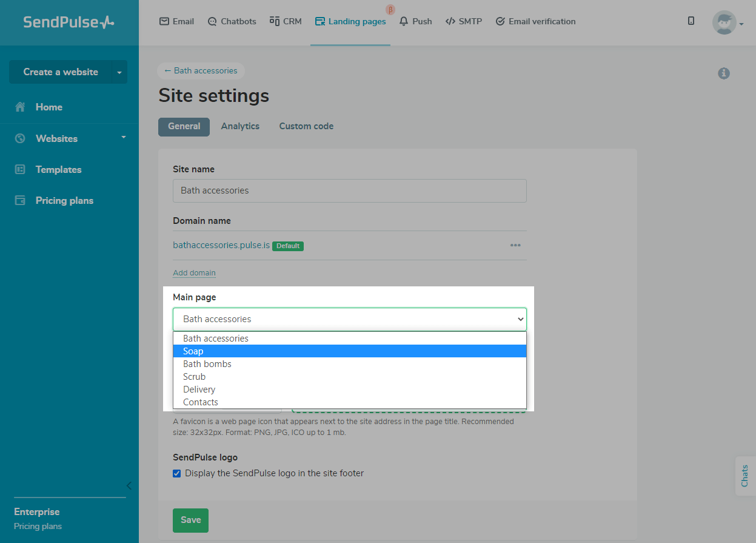
Task: Open the Push section
Action: click(x=415, y=21)
